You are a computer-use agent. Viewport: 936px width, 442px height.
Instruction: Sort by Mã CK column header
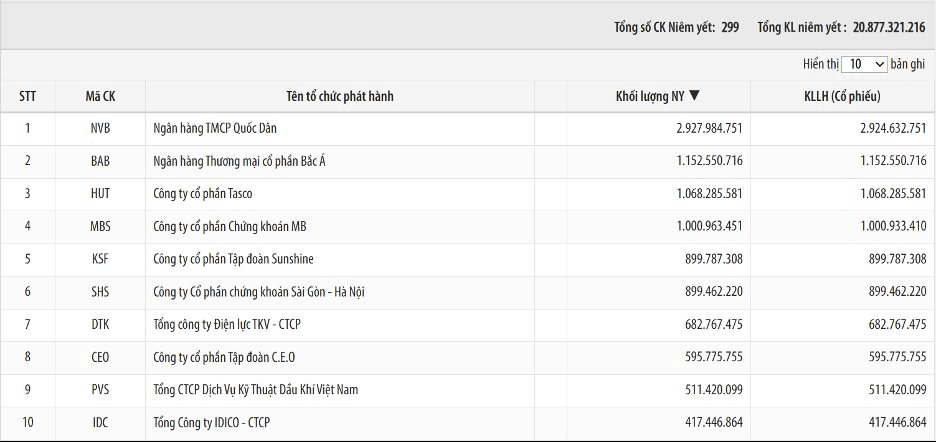100,96
